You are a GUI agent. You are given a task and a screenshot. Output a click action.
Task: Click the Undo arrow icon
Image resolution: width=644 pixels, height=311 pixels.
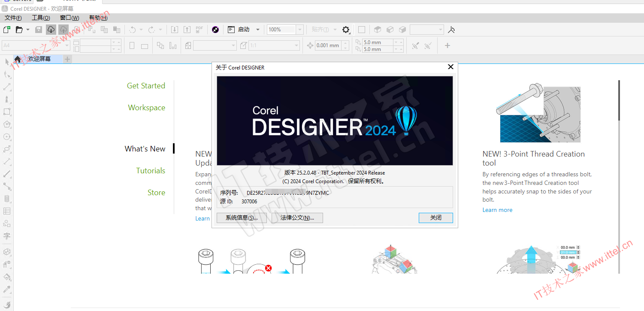[x=133, y=30]
